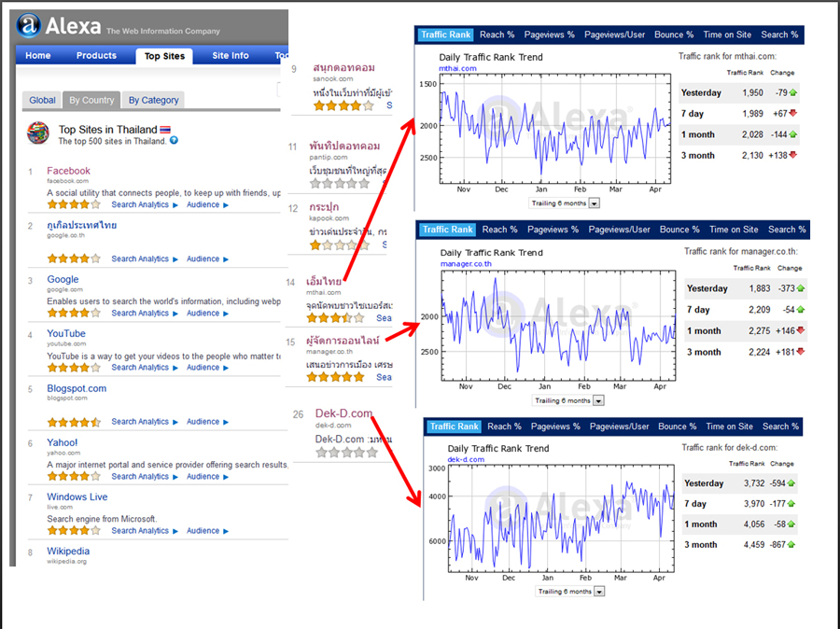Select Reach % tab in mthai.com chart
Screen dimensions: 840x629
[497, 35]
